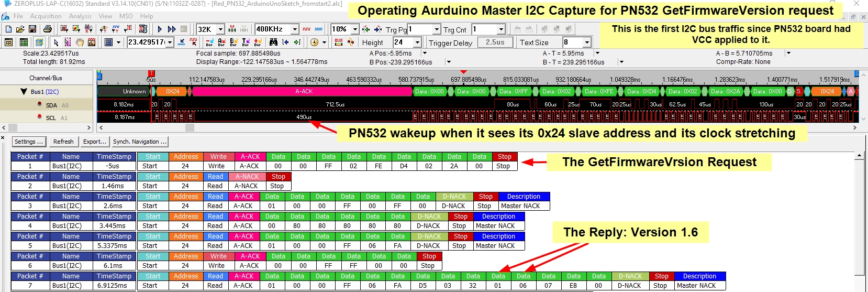Open the Trg Pg dropdown
868x292 pixels.
point(437,29)
